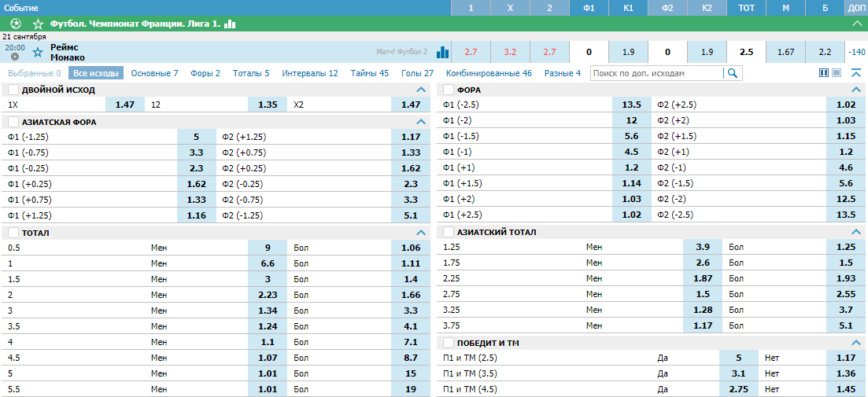Select Ф1 (-1.25) Asian handicap odds 5

(x=197, y=137)
